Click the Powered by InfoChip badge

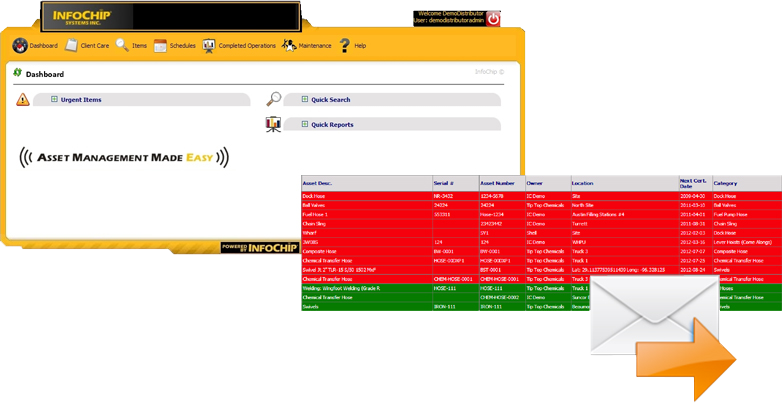point(260,247)
